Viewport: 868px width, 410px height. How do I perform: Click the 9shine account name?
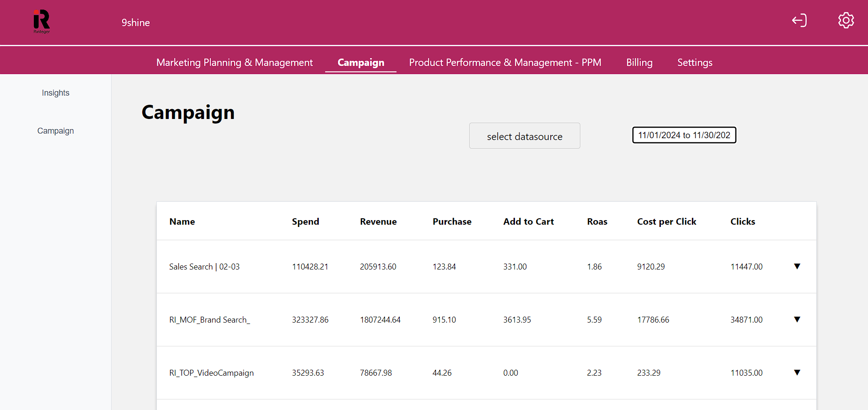[136, 22]
